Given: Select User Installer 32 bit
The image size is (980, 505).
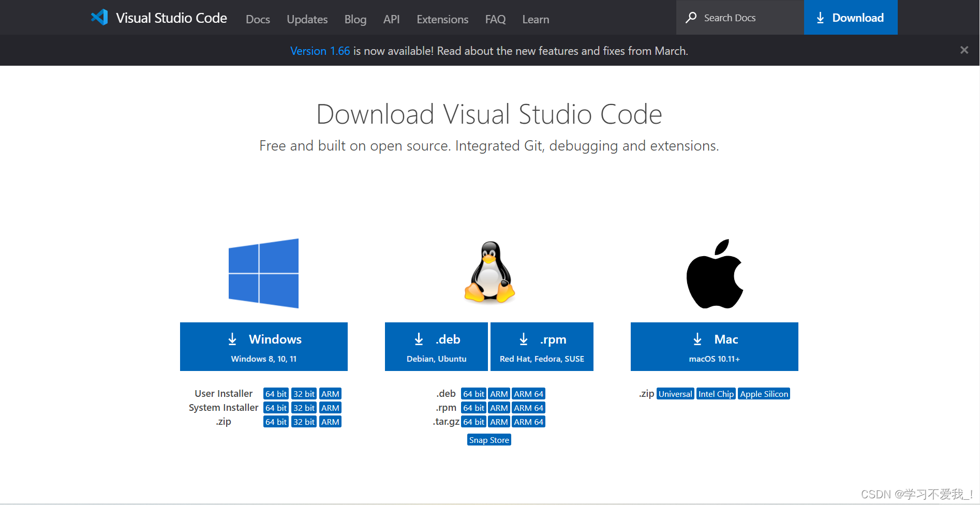Looking at the screenshot, I should pyautogui.click(x=304, y=394).
